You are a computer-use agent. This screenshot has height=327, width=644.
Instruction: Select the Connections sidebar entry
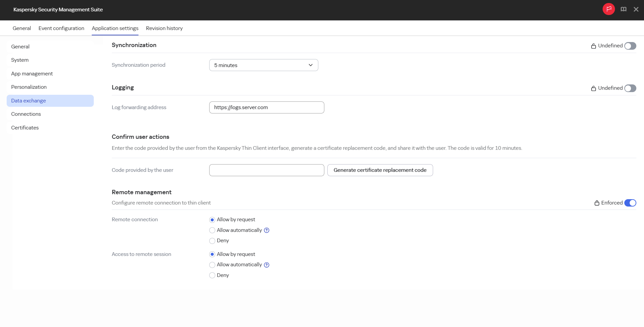pos(26,114)
